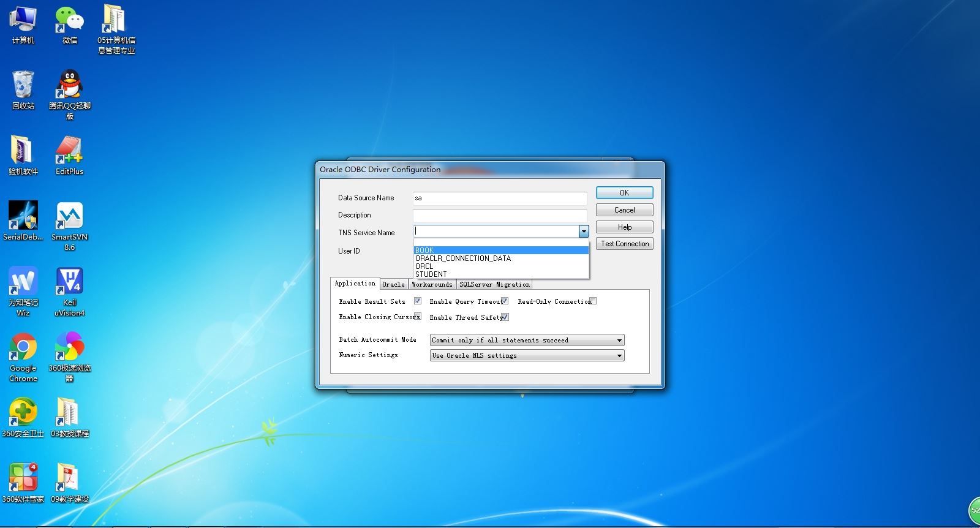Open the Batch Autocommit Mode dropdown
This screenshot has height=528, width=980.
527,340
